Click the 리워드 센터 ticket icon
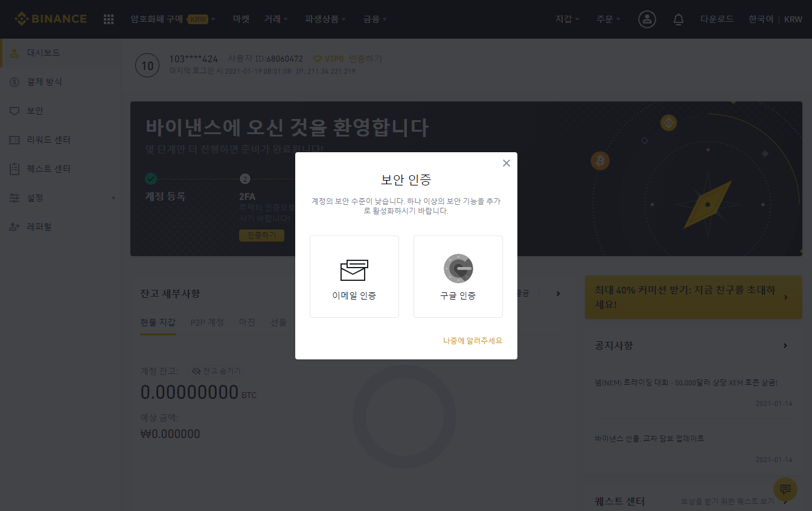The image size is (812, 511). click(x=15, y=140)
